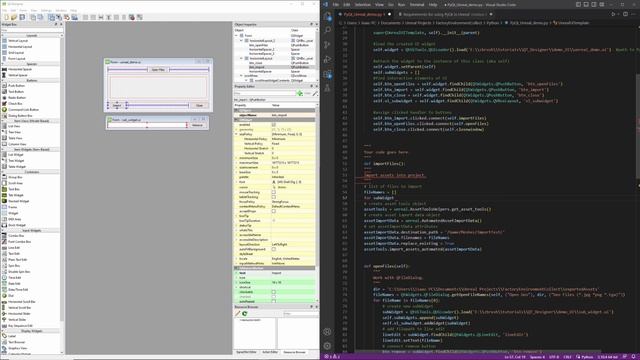640x360 pixels.
Task: Click the green plus icon in Property Editor
Action: click(x=300, y=93)
